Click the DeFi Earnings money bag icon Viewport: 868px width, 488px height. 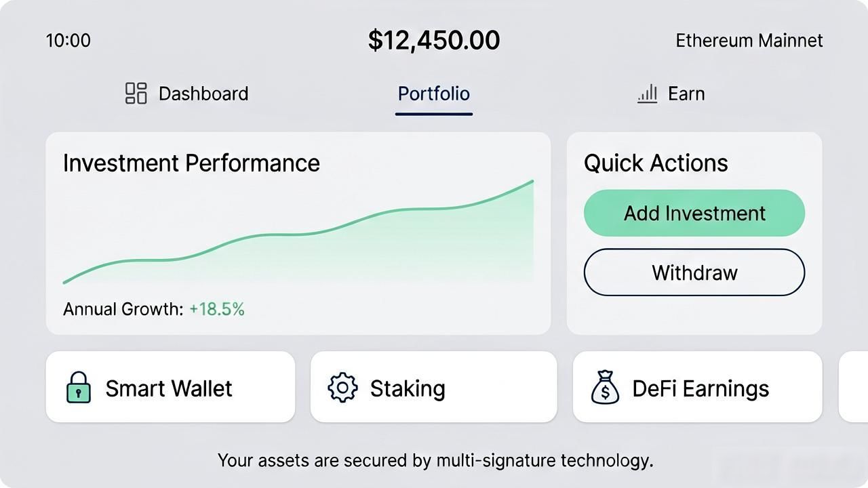605,388
